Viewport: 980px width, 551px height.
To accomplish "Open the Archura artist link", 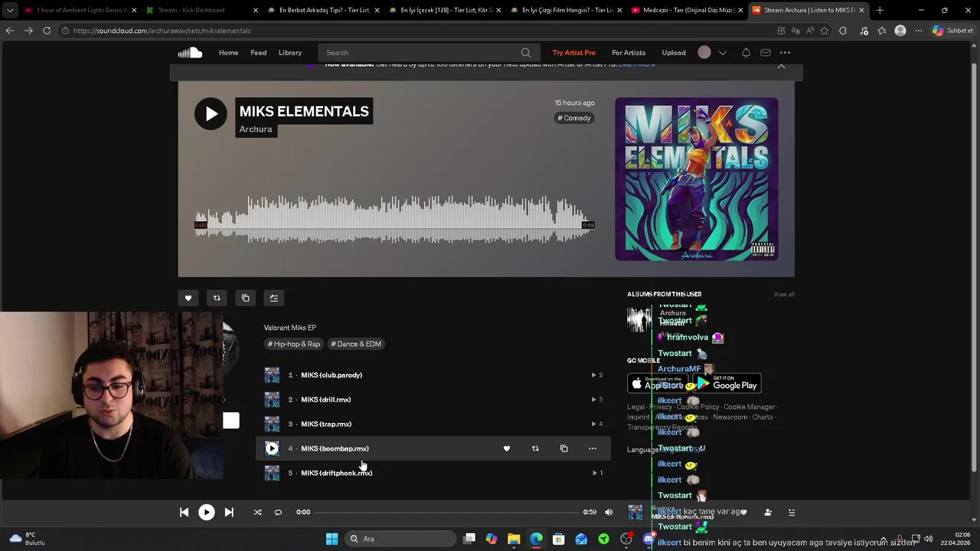I will pos(256,129).
